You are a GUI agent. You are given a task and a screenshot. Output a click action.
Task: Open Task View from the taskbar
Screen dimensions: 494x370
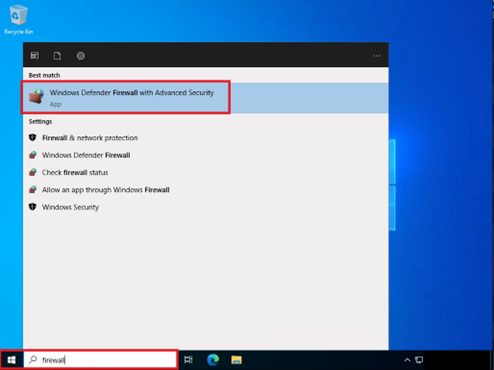click(x=188, y=360)
